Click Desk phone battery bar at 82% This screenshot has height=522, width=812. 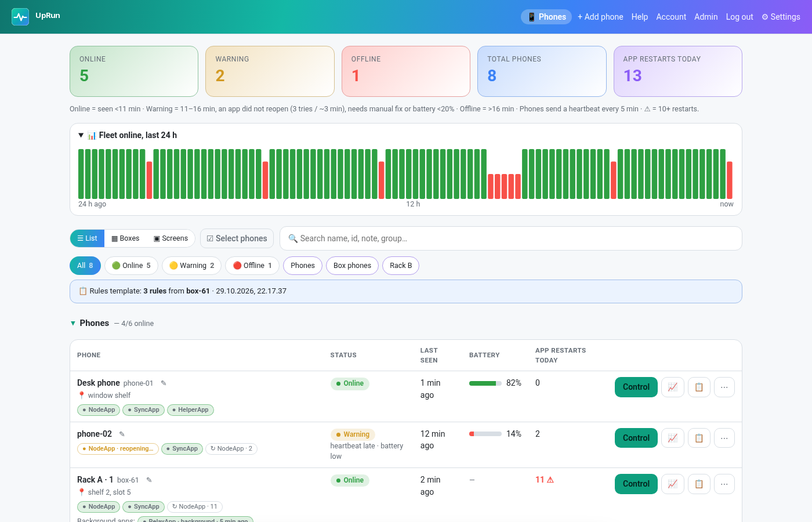(485, 383)
